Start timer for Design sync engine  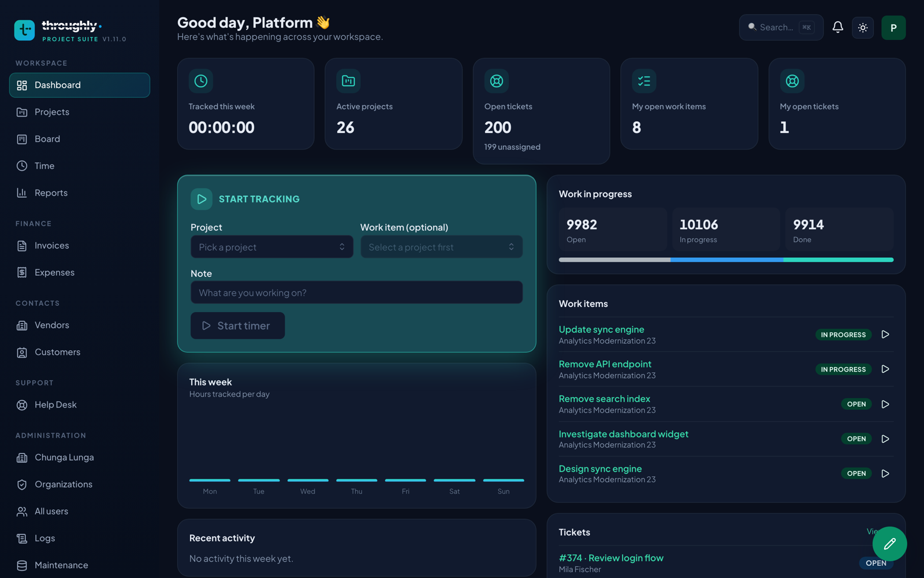[885, 473]
